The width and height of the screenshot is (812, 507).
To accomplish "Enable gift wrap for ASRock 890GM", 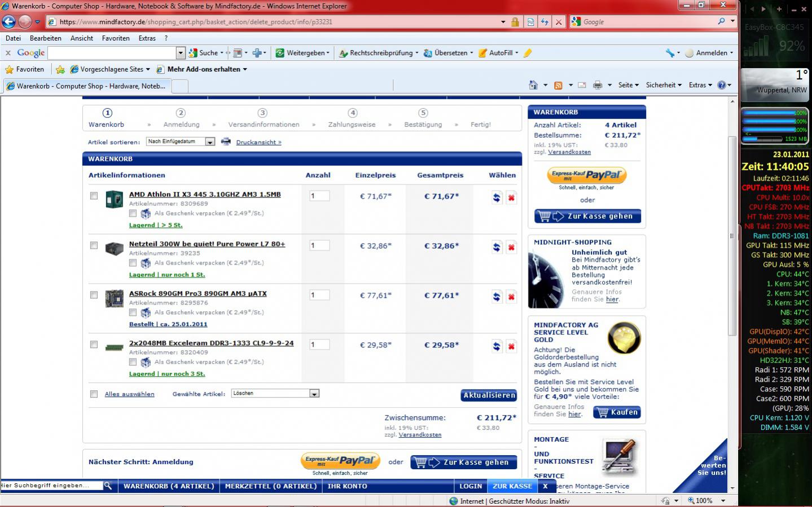I will 133,312.
